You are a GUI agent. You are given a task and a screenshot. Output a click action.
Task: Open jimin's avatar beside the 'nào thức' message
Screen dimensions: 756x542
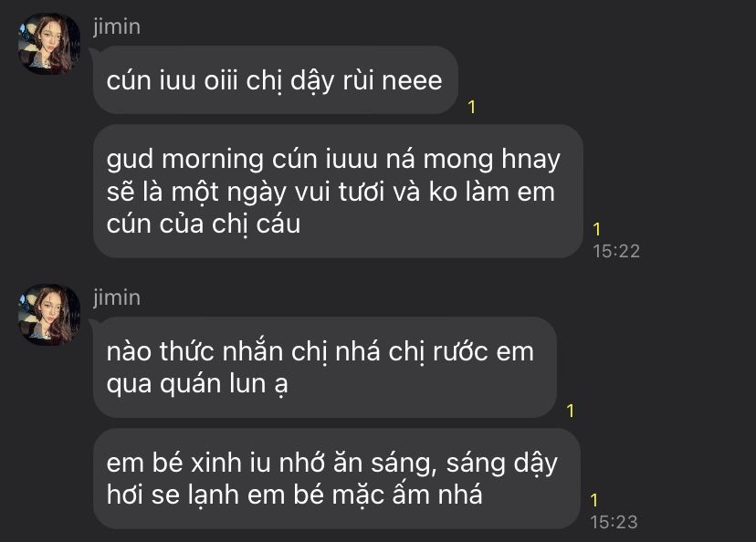pos(48,315)
